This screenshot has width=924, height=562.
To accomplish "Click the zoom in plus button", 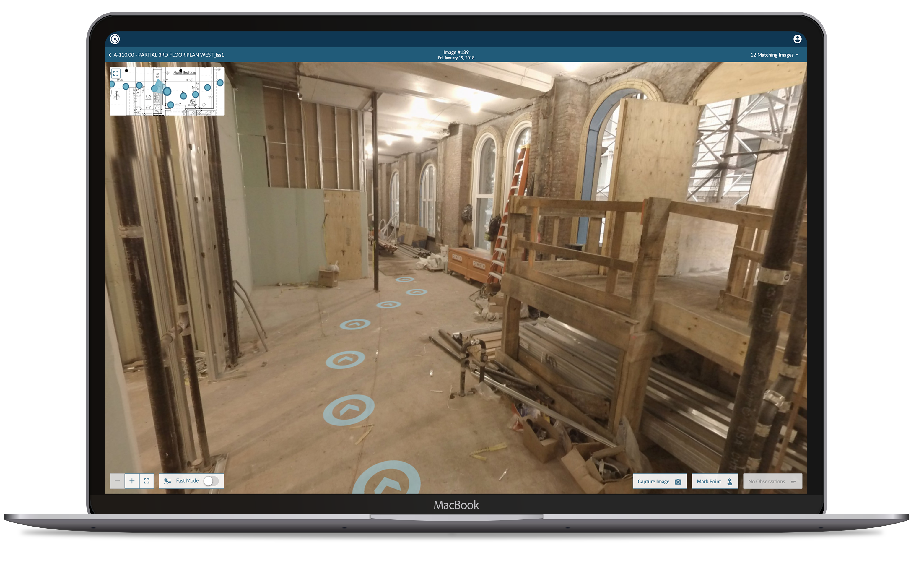I will pyautogui.click(x=132, y=481).
